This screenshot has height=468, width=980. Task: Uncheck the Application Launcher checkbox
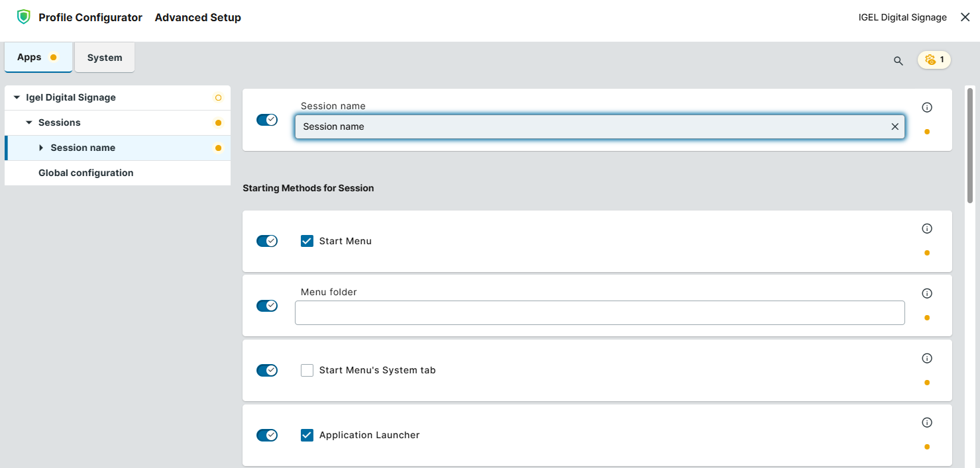click(307, 435)
